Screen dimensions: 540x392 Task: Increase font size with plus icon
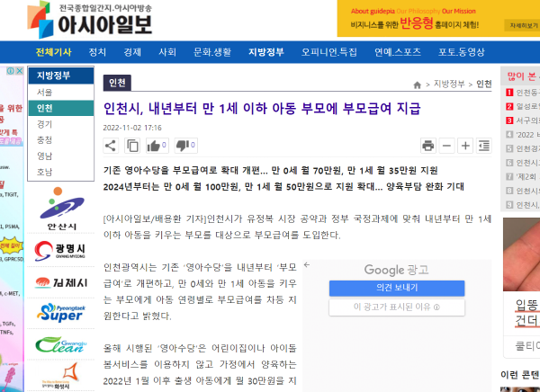click(465, 146)
